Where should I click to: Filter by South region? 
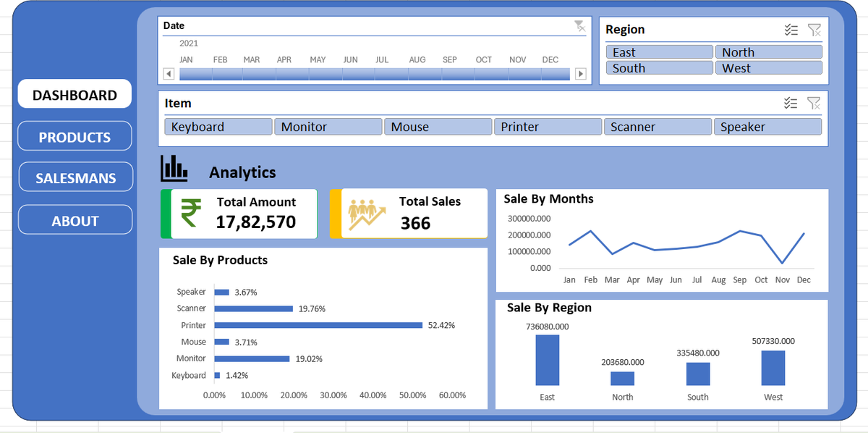point(660,68)
